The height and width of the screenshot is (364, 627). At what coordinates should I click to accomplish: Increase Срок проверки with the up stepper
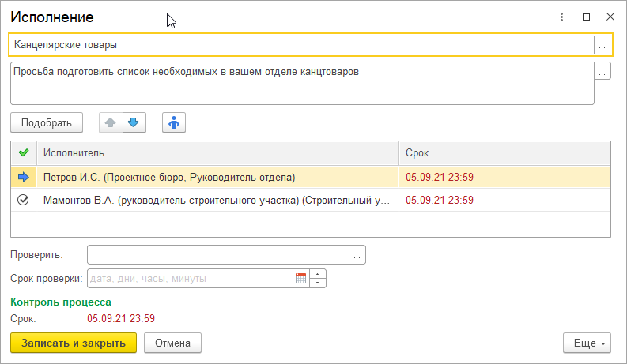318,274
